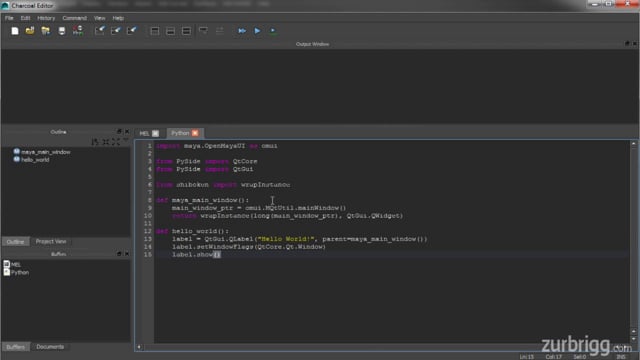Click line 12 def hello_world code
This screenshot has height=360, width=640.
tap(193, 231)
